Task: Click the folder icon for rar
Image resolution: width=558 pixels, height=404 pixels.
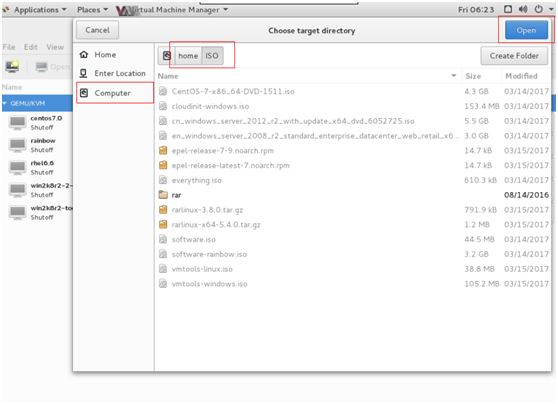Action: tap(163, 195)
